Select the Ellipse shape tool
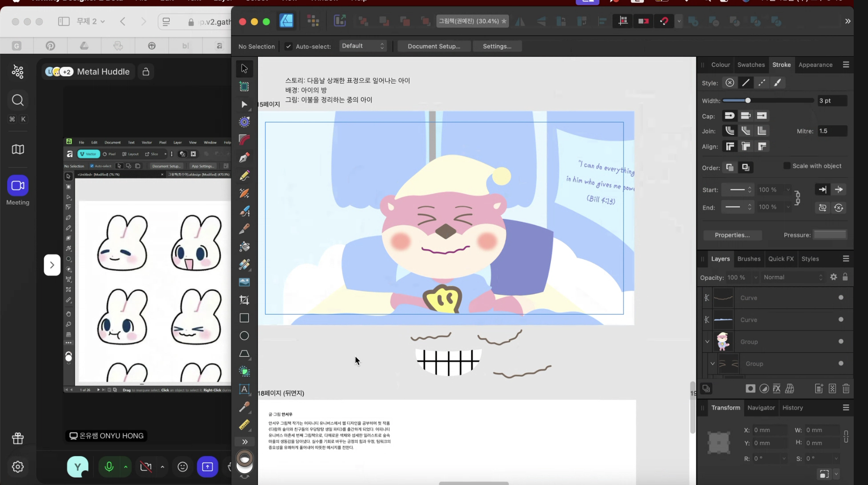The width and height of the screenshot is (868, 485). (245, 336)
